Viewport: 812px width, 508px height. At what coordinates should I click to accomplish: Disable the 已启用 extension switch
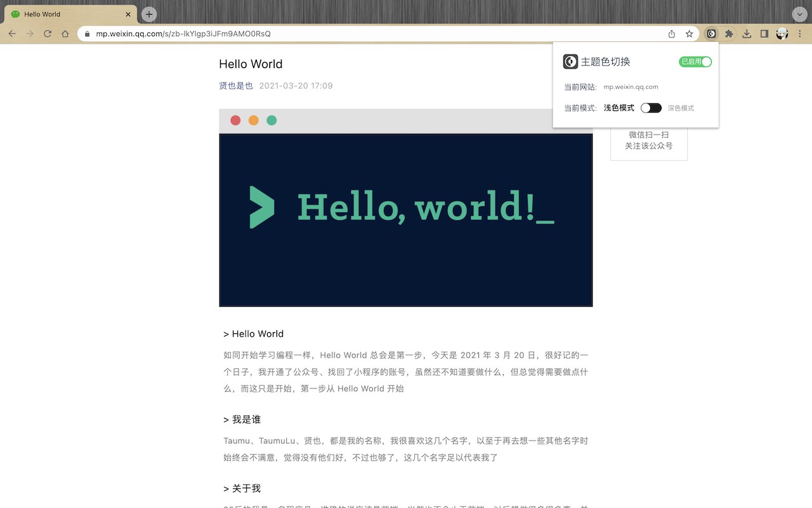(x=695, y=62)
